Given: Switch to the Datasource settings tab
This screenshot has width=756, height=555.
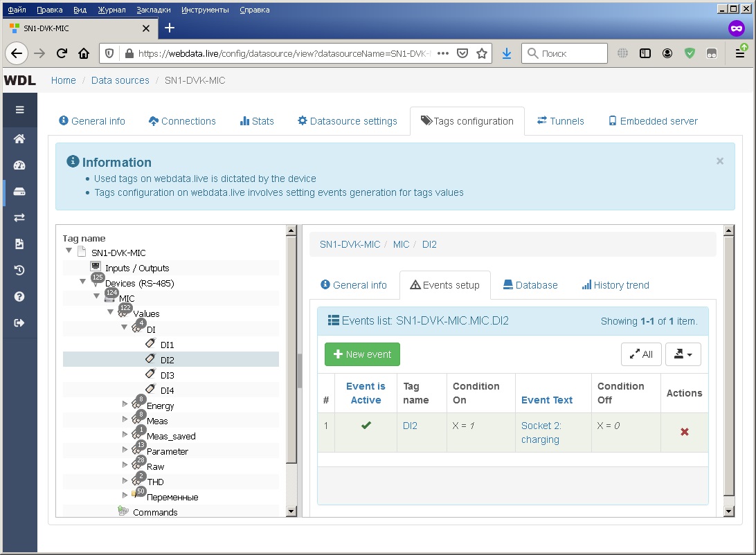Looking at the screenshot, I should tap(348, 121).
